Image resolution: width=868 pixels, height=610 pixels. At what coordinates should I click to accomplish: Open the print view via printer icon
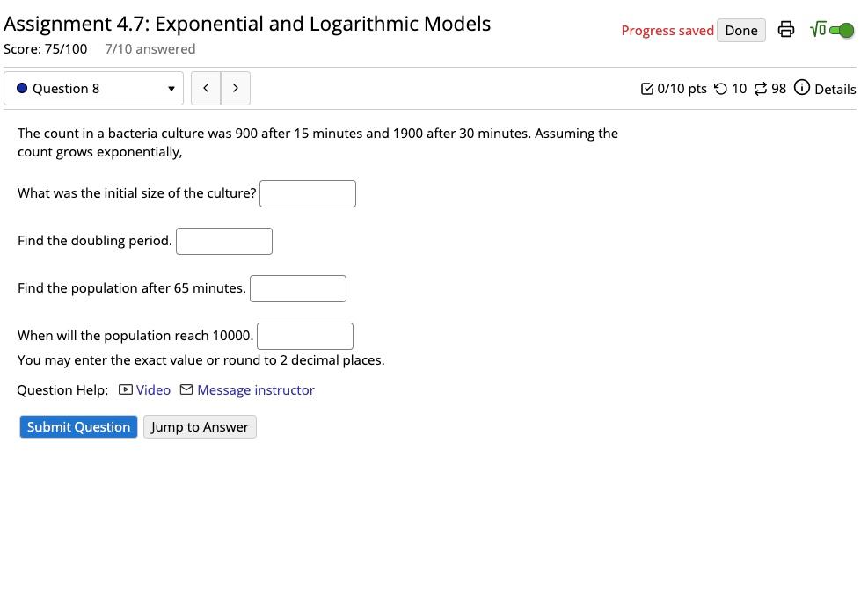[786, 29]
